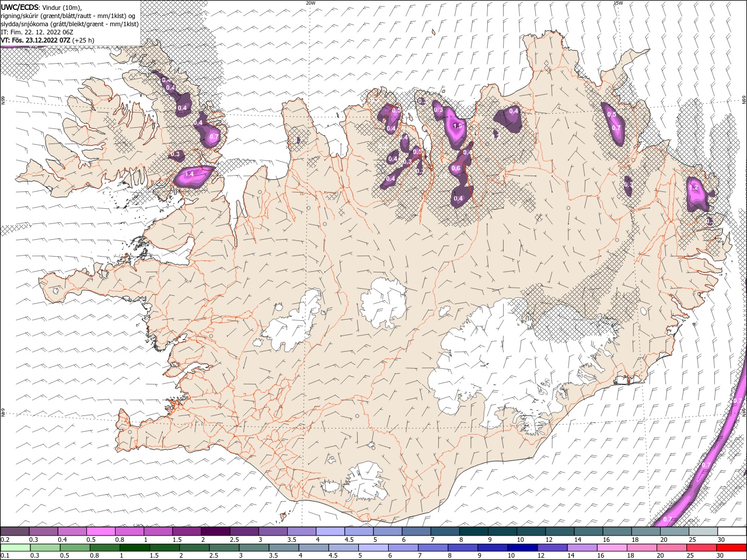Select upper legend swatch between 6 and 7
This screenshot has height=560, width=747.
click(x=416, y=531)
